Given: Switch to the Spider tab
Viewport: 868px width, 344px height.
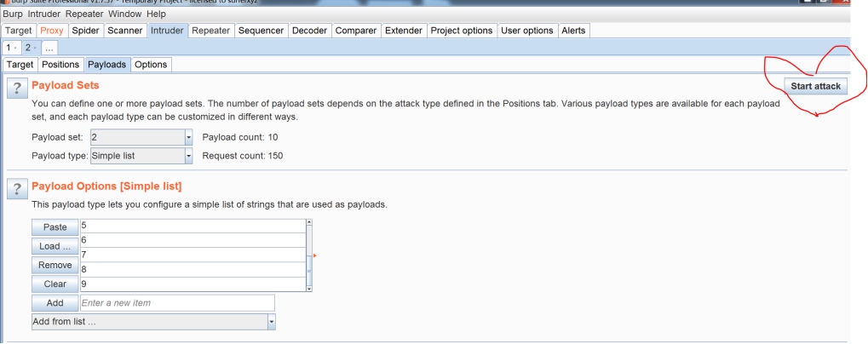Looking at the screenshot, I should pos(85,31).
